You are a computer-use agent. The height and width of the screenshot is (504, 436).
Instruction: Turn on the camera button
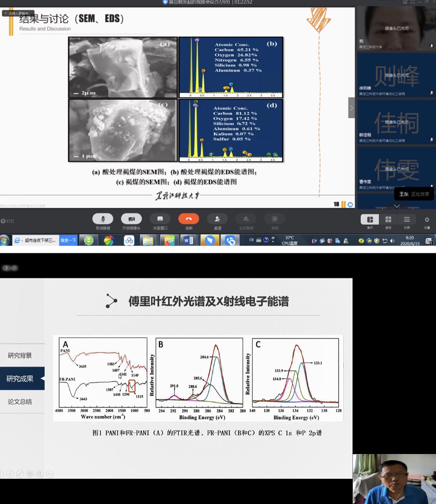(131, 219)
